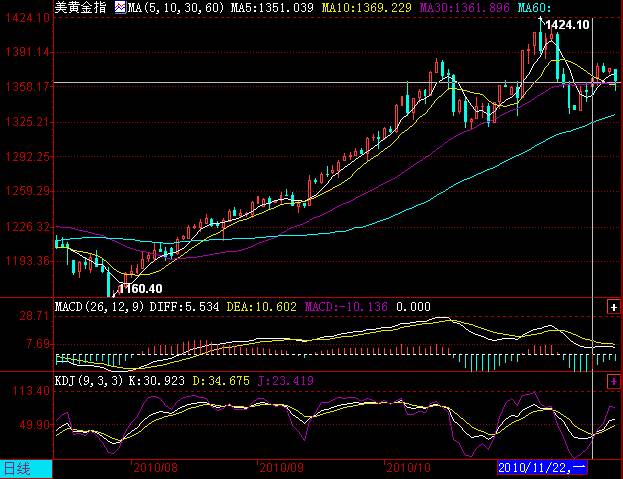Click the 7.69 MACD axis label
The image size is (623, 479).
[x=38, y=344]
